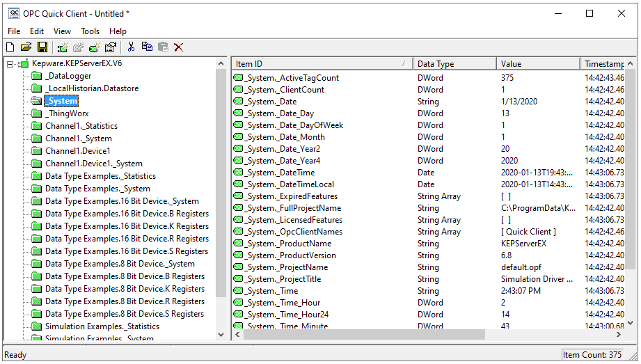This screenshot has width=641, height=364.
Task: Click the _System._OpcClientNames tag icon
Action: (238, 232)
